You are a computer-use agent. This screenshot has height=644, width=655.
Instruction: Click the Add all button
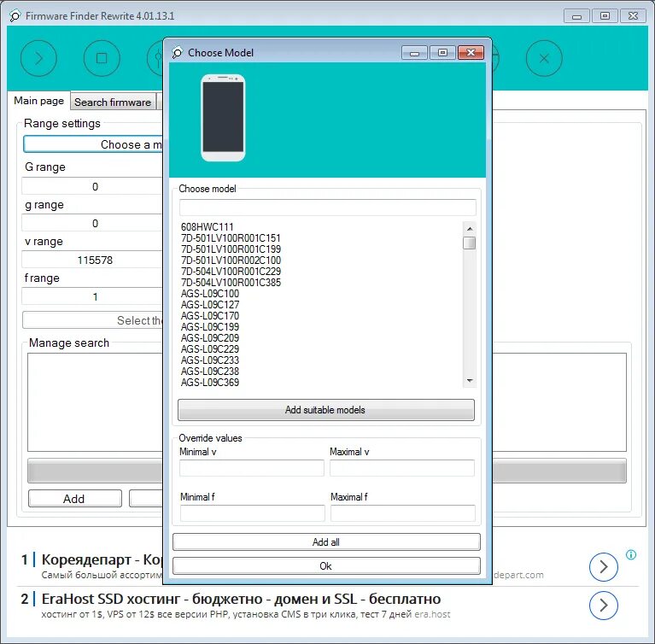(326, 542)
